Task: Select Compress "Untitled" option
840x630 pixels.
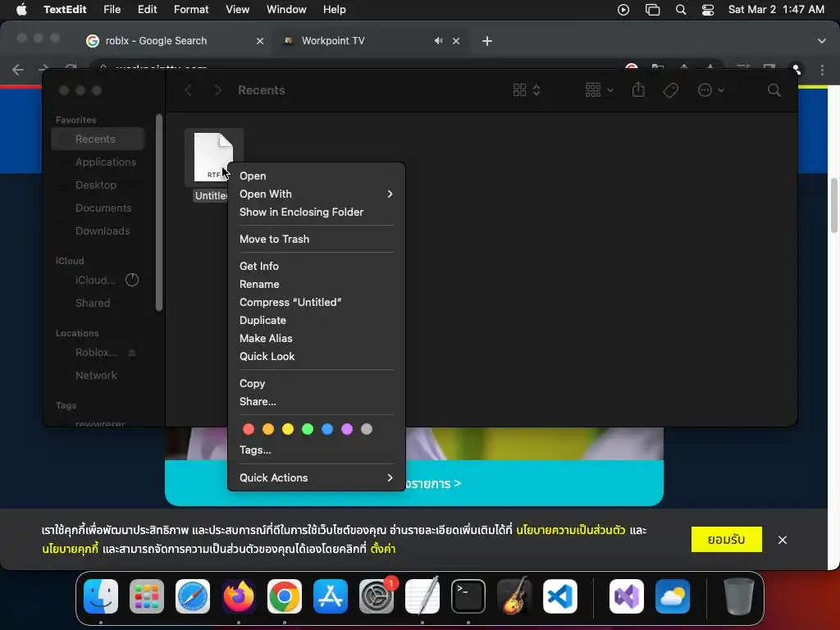Action: (316, 302)
